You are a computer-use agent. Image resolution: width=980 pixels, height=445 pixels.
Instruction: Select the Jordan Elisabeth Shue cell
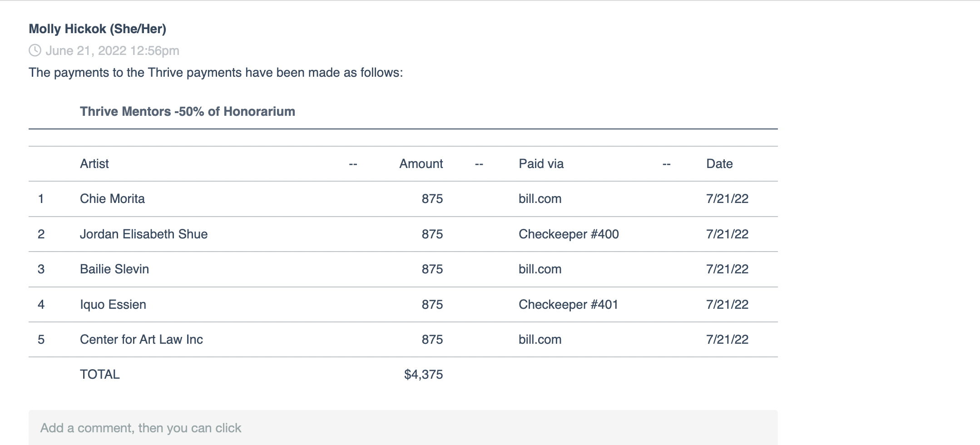click(144, 234)
